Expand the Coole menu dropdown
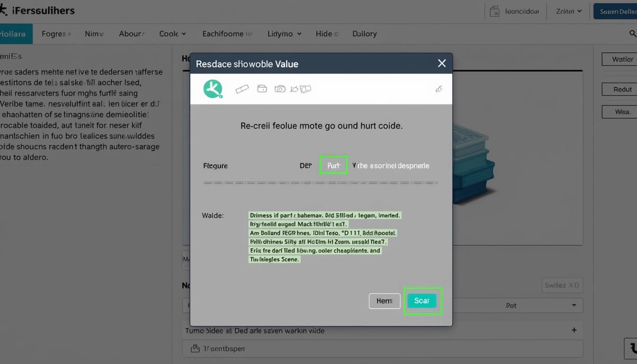Screen dimensions: 637x364 click(x=173, y=34)
